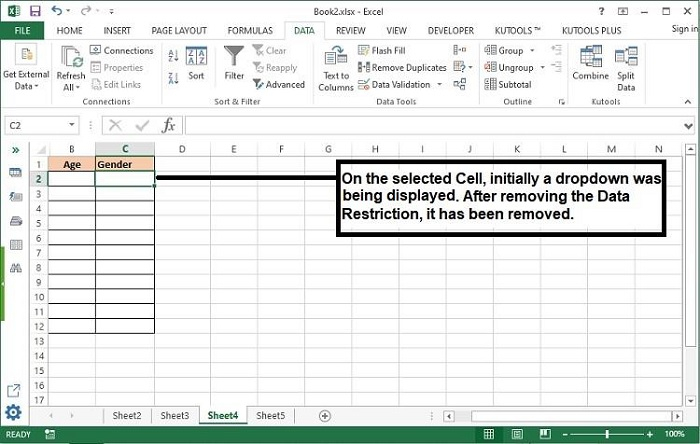Toggle the Filter funnel button
The width and height of the screenshot is (700, 444).
click(234, 63)
